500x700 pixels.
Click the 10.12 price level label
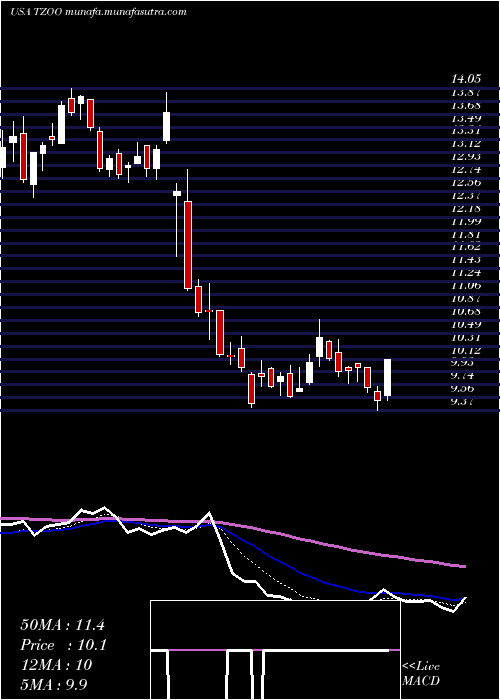click(466, 350)
